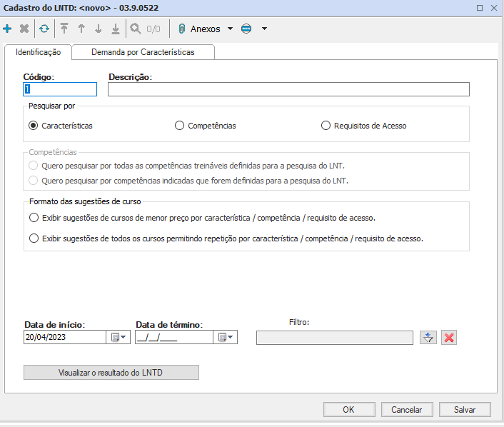
Task: Click the Anexos paperclip icon
Action: 182,29
